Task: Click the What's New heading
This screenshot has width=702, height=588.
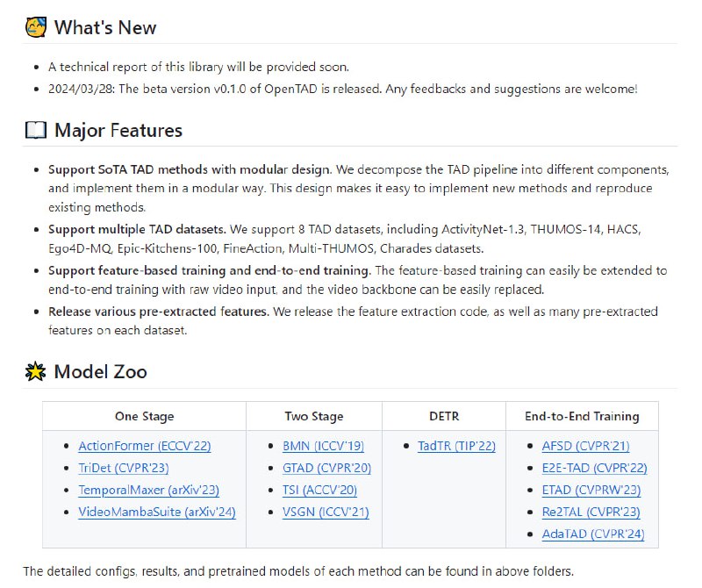Action: click(x=106, y=27)
